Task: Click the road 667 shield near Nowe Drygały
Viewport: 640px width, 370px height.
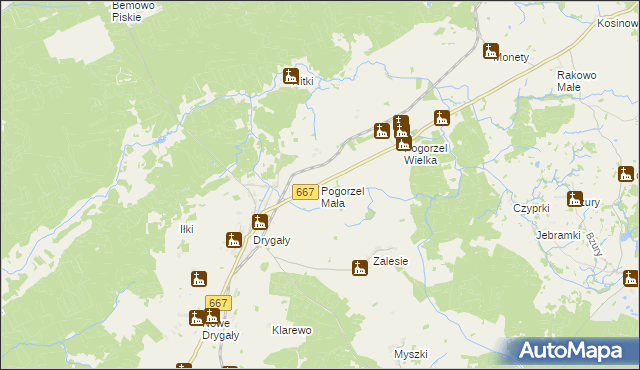Action: [218, 303]
